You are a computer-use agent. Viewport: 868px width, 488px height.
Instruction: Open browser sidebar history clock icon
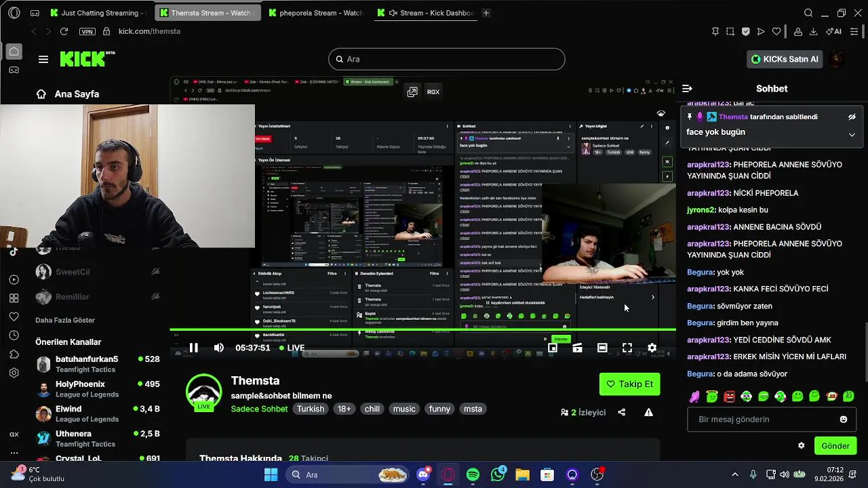[14, 335]
